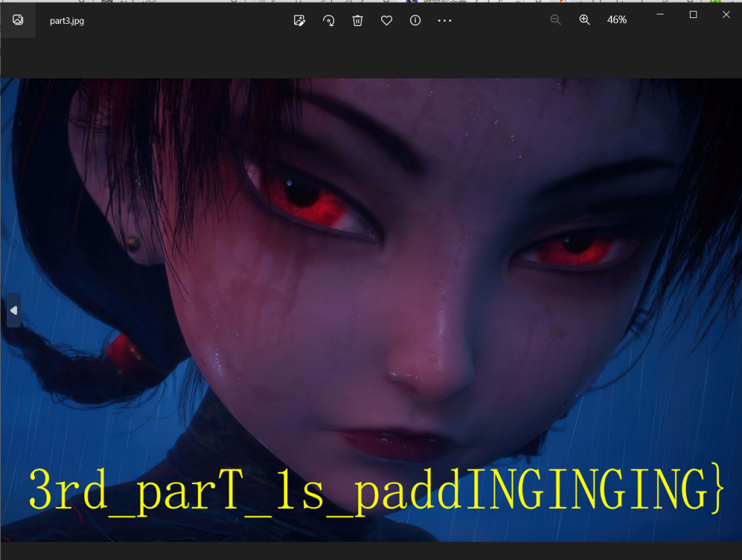The width and height of the screenshot is (742, 560).
Task: Click the part3.jpg file name
Action: pyautogui.click(x=67, y=21)
